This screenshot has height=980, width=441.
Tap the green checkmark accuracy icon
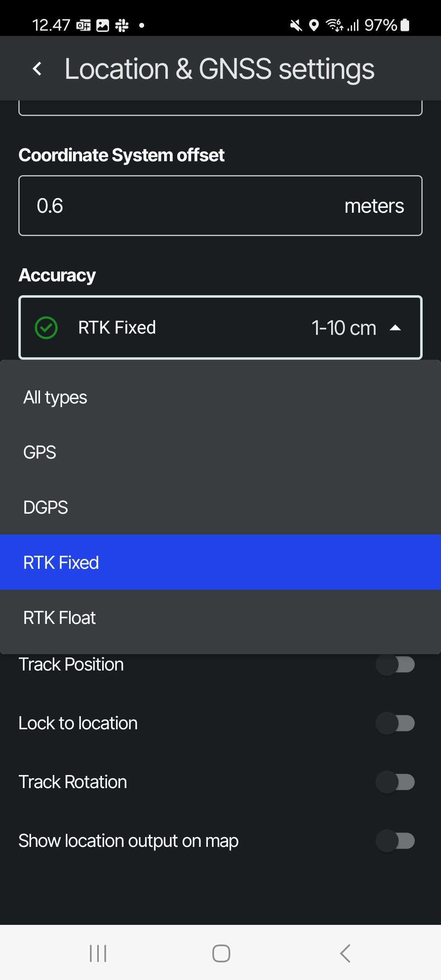[x=46, y=327]
